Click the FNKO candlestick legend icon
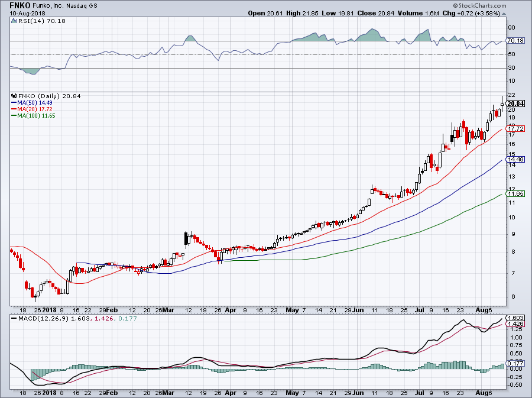 click(14, 96)
